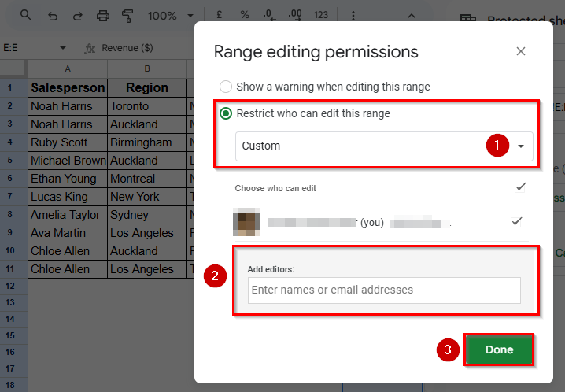This screenshot has height=392, width=565.
Task: Toggle the checkbox beside your user account
Action: (516, 222)
